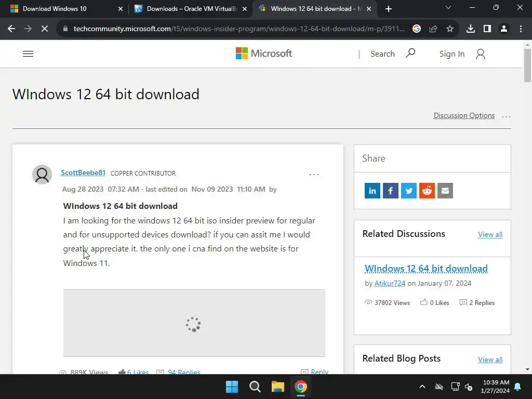Show hidden system tray icons

click(422, 387)
